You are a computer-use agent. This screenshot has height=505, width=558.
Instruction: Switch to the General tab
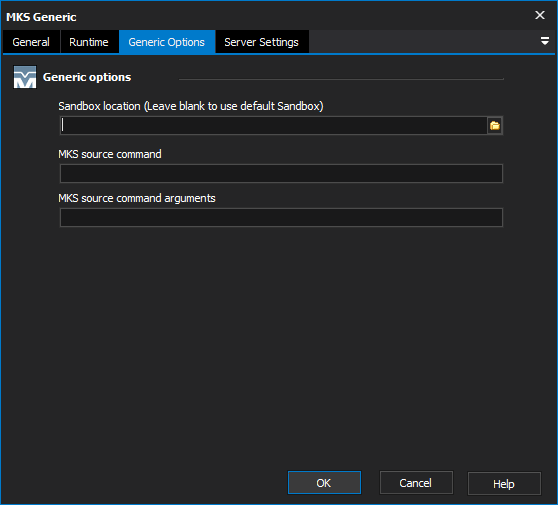tap(31, 42)
